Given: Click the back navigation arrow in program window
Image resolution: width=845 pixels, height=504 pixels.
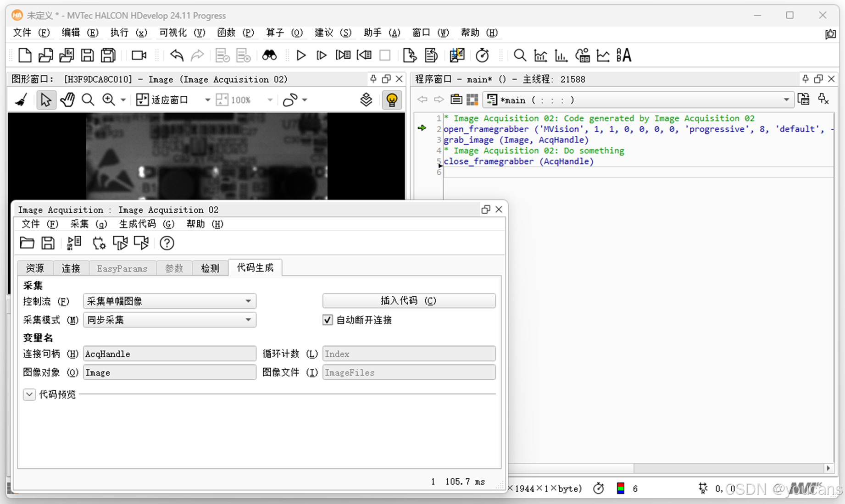Looking at the screenshot, I should point(422,100).
